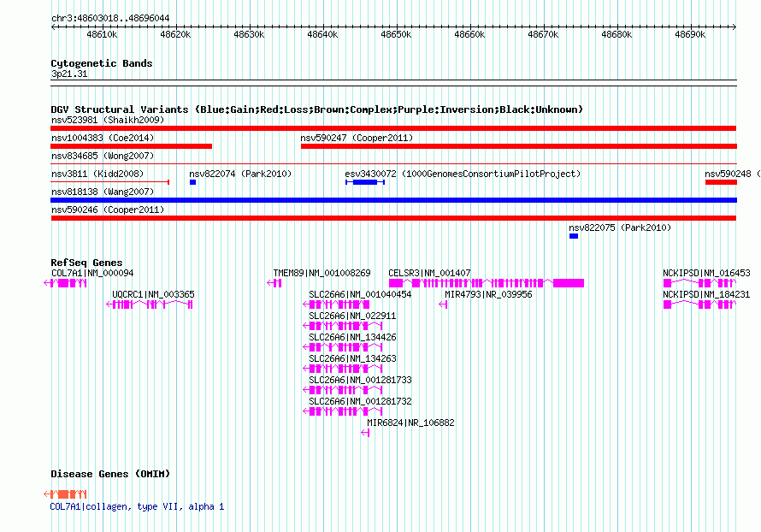Click the 48680k ruler tick label
This screenshot has width=761, height=532.
coord(616,34)
